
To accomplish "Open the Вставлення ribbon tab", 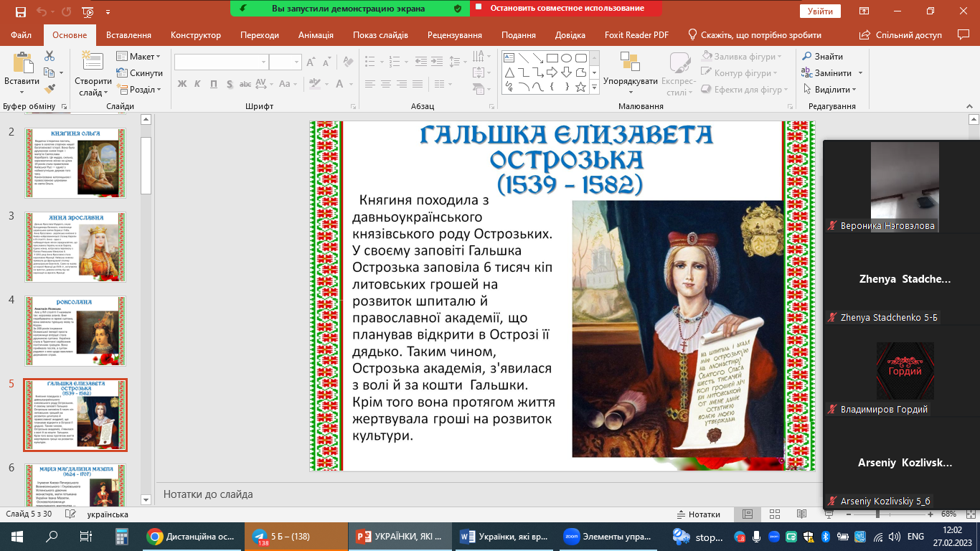I will coord(128,35).
